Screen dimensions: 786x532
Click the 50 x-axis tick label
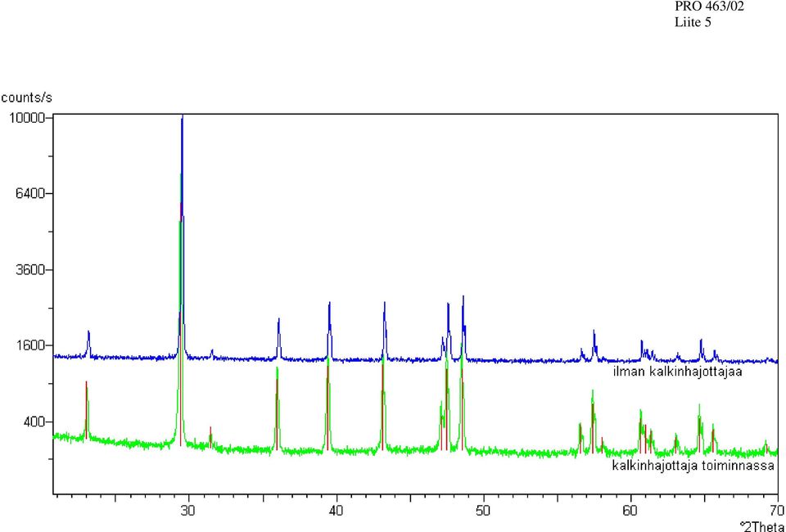[484, 509]
